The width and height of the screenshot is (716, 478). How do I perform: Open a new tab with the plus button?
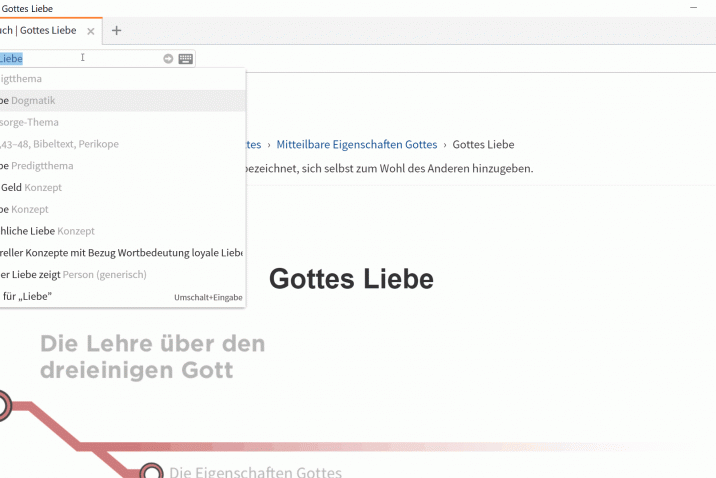pyautogui.click(x=116, y=31)
